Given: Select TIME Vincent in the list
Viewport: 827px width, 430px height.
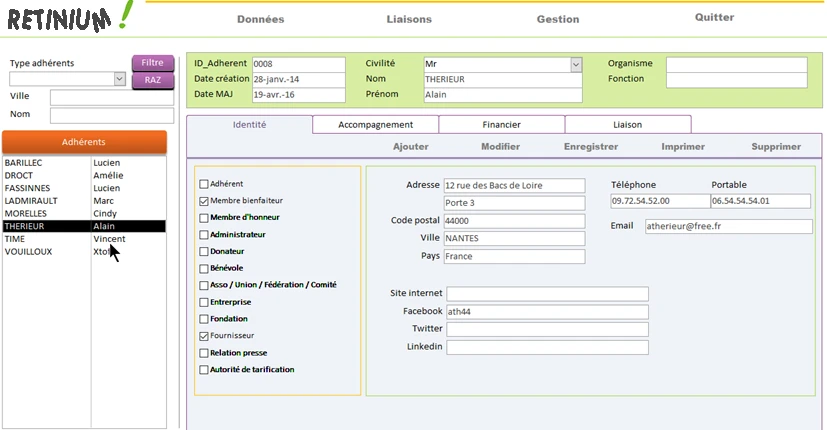Looking at the screenshot, I should pos(84,238).
